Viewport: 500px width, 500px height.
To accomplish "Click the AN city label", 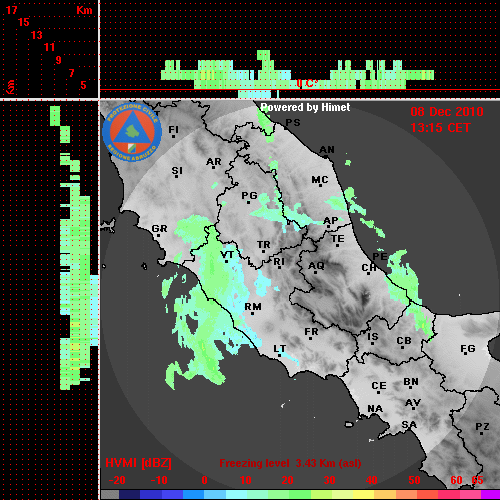I will (327, 150).
